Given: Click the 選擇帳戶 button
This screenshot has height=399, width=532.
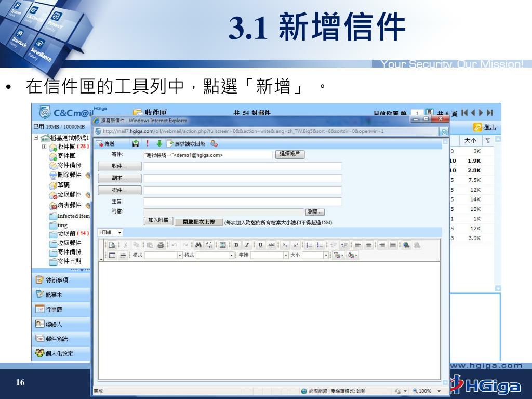Looking at the screenshot, I should [290, 154].
